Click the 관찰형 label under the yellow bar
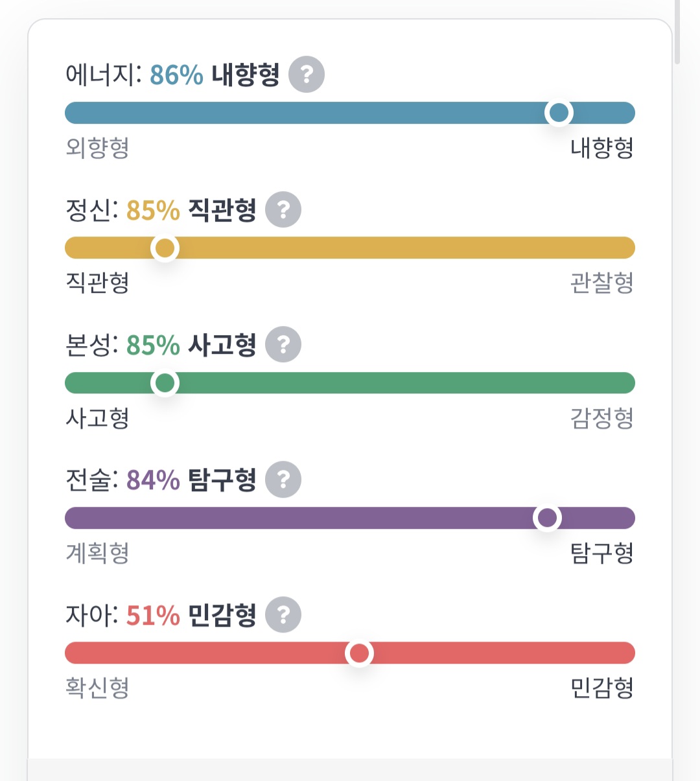The height and width of the screenshot is (781, 700). [x=601, y=283]
